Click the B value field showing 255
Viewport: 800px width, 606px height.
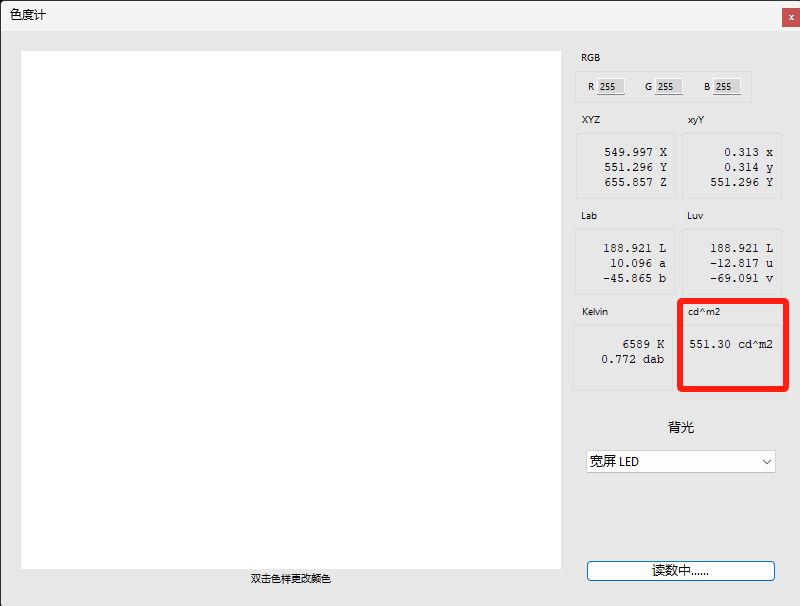point(727,86)
